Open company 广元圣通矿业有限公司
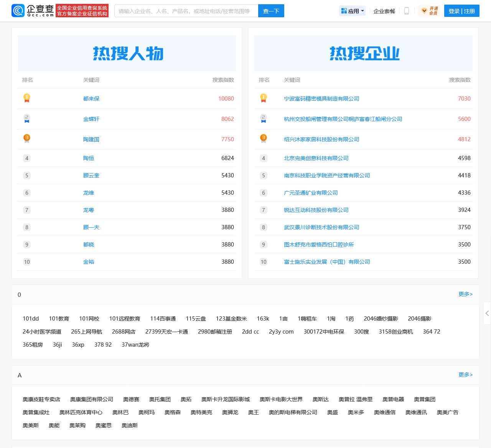The width and height of the screenshot is (491, 448). point(311,193)
